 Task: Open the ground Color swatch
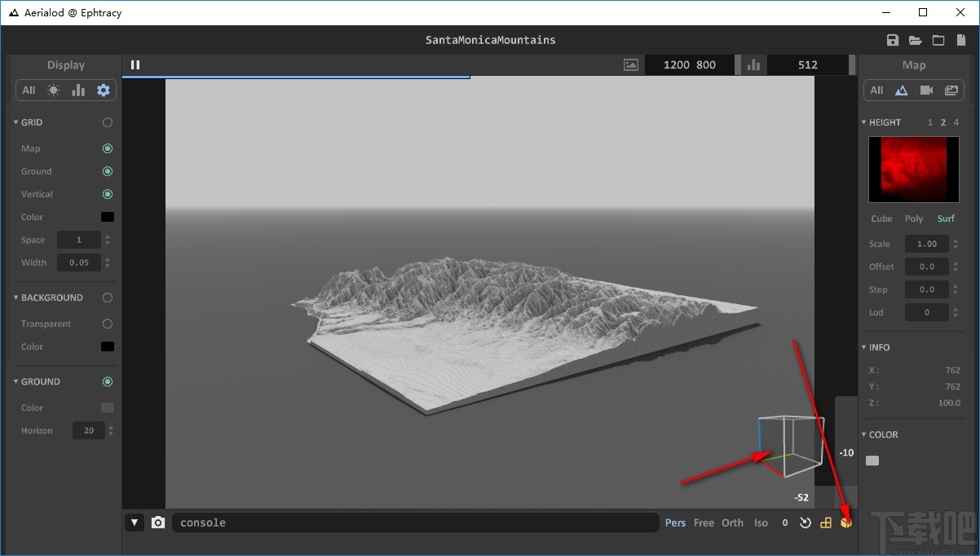108,408
